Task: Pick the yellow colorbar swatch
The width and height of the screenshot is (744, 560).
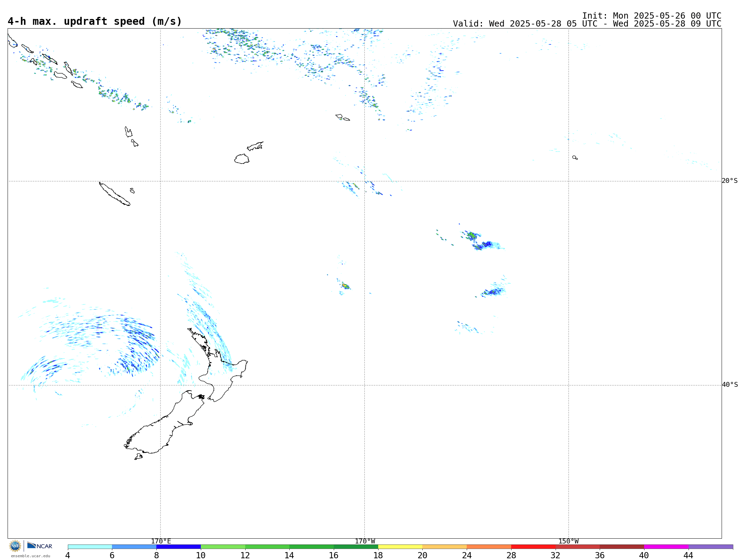Action: (x=400, y=547)
